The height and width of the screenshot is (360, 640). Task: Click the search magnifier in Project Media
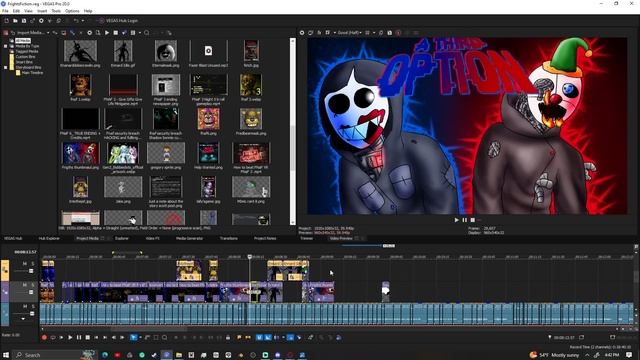click(x=147, y=33)
